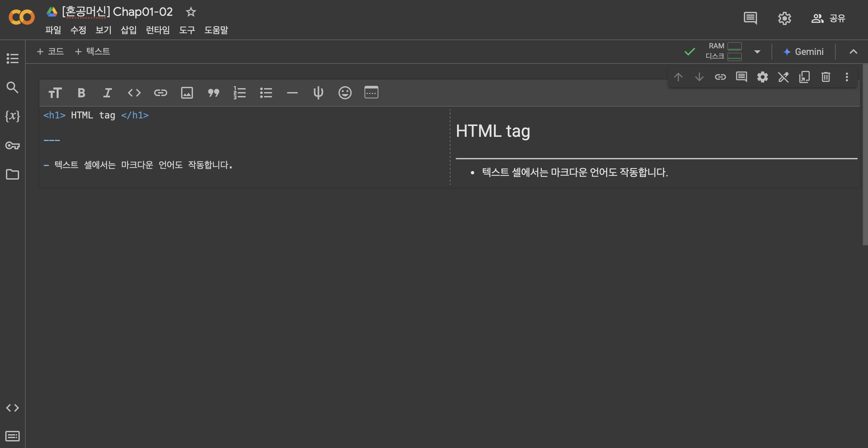Add a new code cell with 코드
868x448 pixels.
[50, 52]
